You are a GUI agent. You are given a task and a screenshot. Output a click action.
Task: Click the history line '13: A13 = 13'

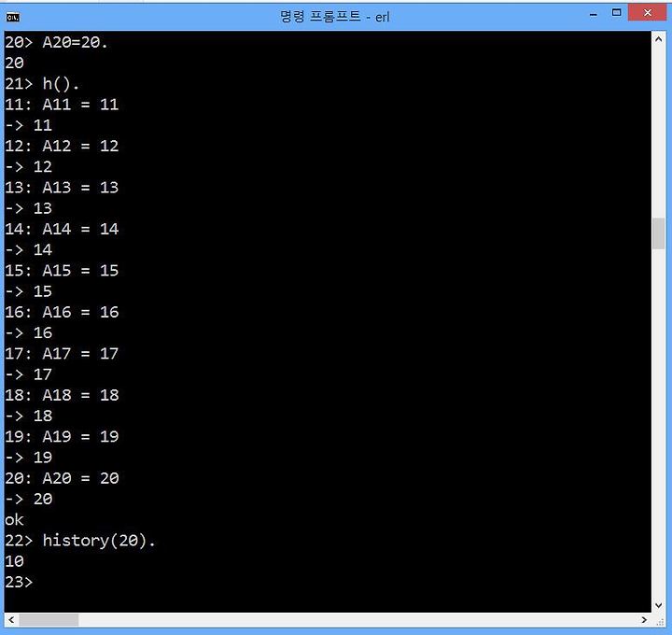(x=62, y=188)
